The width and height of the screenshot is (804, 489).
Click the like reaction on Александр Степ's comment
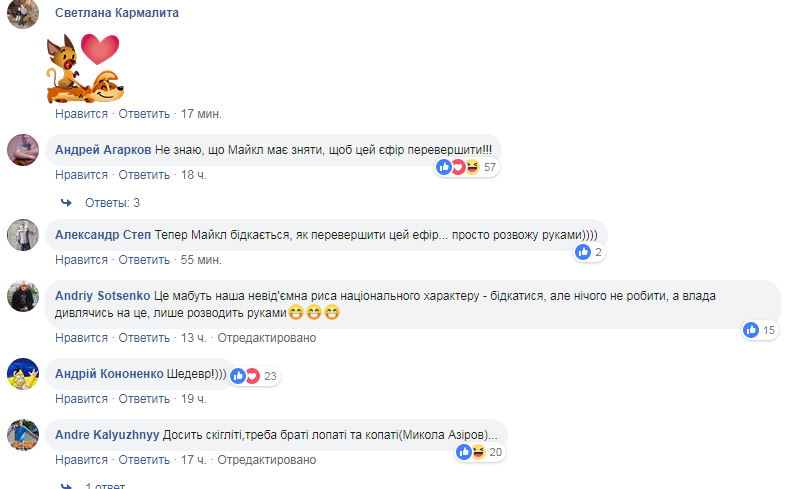583,252
